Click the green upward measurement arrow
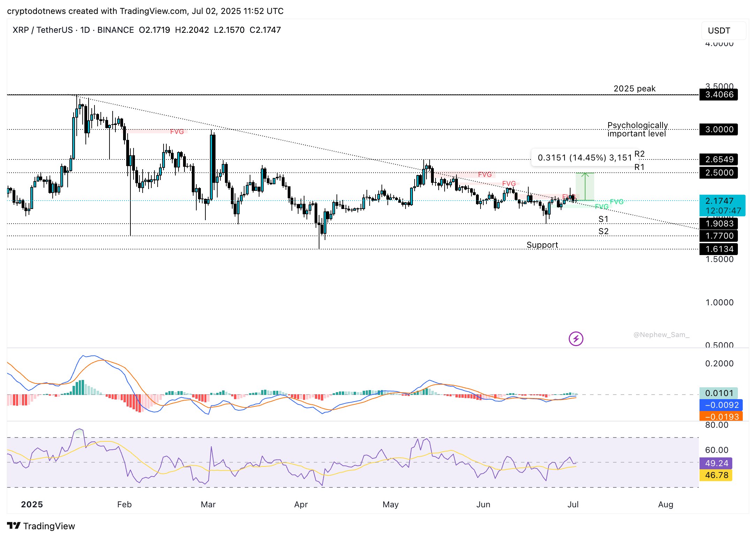The image size is (756, 538). pyautogui.click(x=585, y=187)
